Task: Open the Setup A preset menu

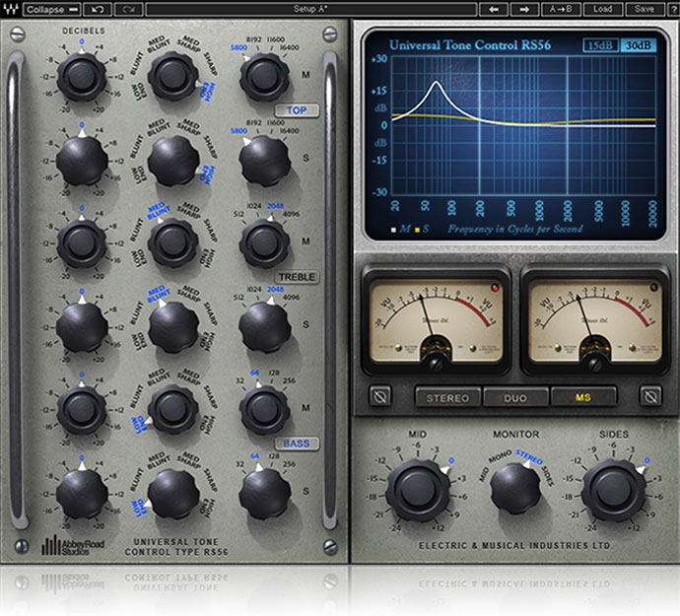Action: click(310, 9)
